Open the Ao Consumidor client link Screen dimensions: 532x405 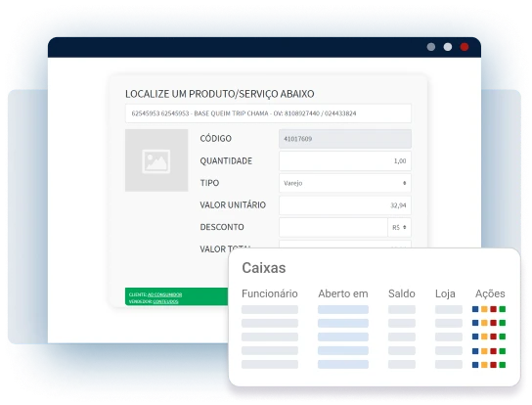coord(165,294)
